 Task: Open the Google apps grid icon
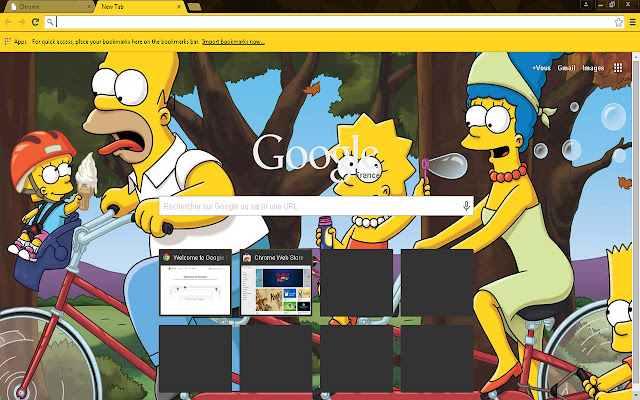coord(618,68)
